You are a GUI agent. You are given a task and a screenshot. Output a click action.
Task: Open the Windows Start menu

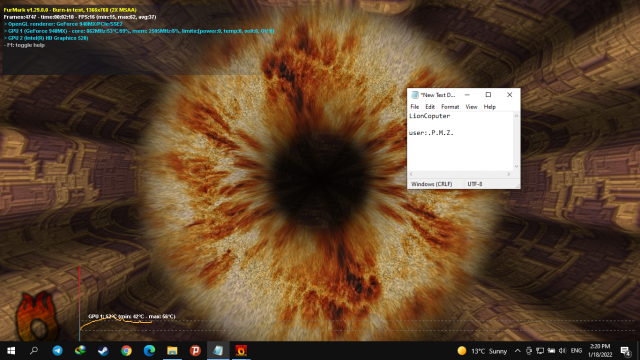click(x=11, y=351)
